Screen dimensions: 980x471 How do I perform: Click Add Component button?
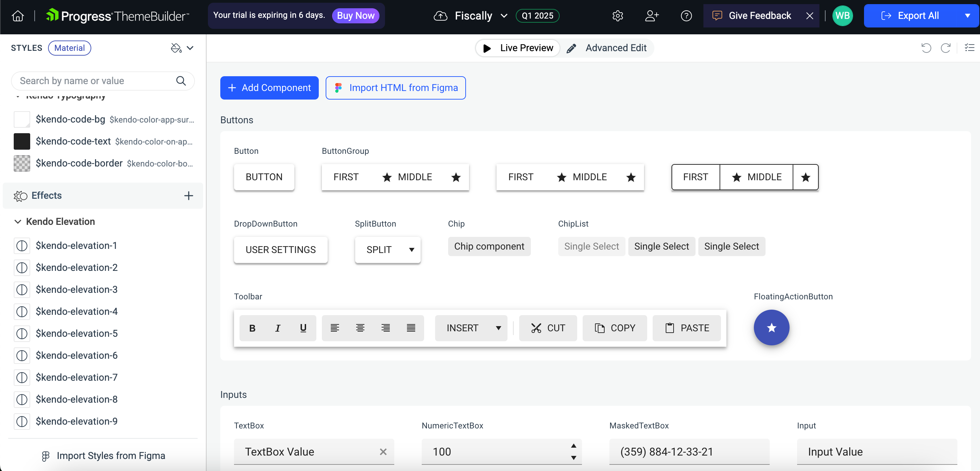pos(269,88)
